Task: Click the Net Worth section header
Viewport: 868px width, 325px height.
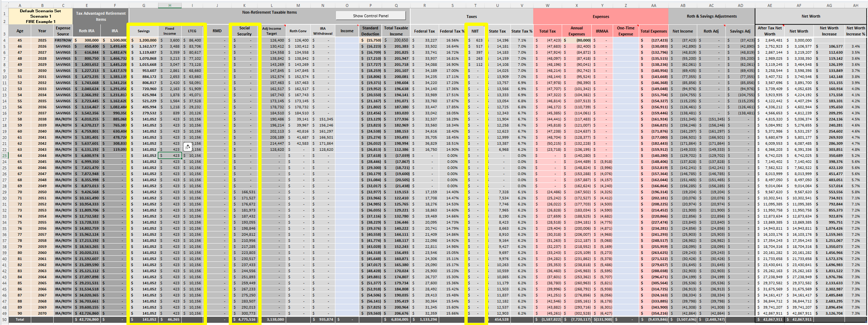Action: pos(811,16)
